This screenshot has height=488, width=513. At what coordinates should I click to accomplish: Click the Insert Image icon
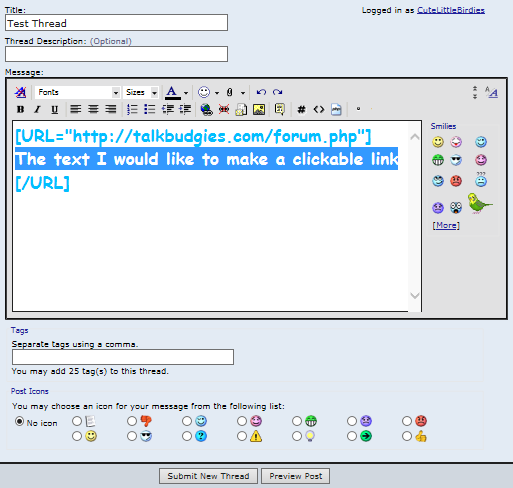click(x=259, y=109)
